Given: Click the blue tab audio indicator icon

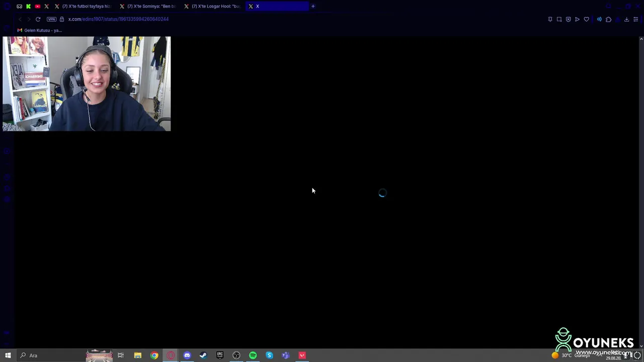Looking at the screenshot, I should (599, 19).
